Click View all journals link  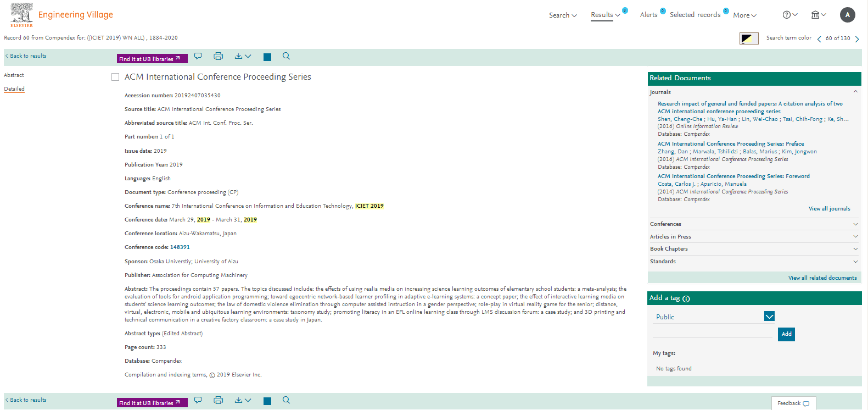(x=829, y=209)
